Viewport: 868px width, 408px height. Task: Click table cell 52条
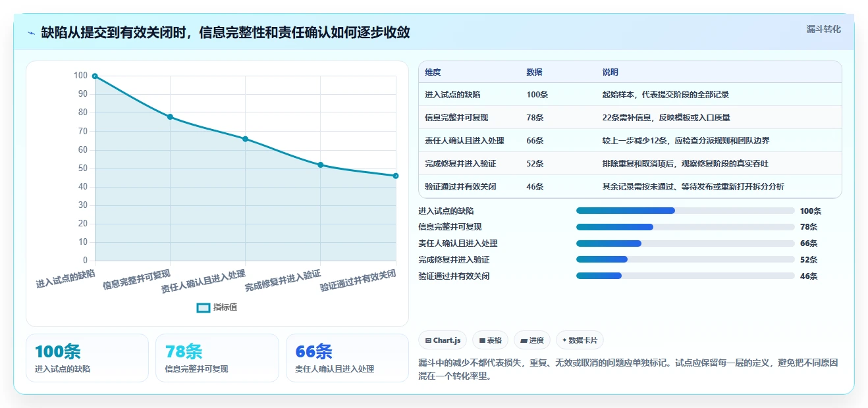[x=535, y=164]
